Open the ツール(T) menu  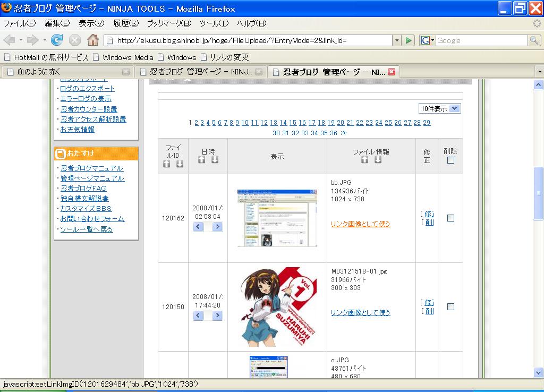point(214,23)
